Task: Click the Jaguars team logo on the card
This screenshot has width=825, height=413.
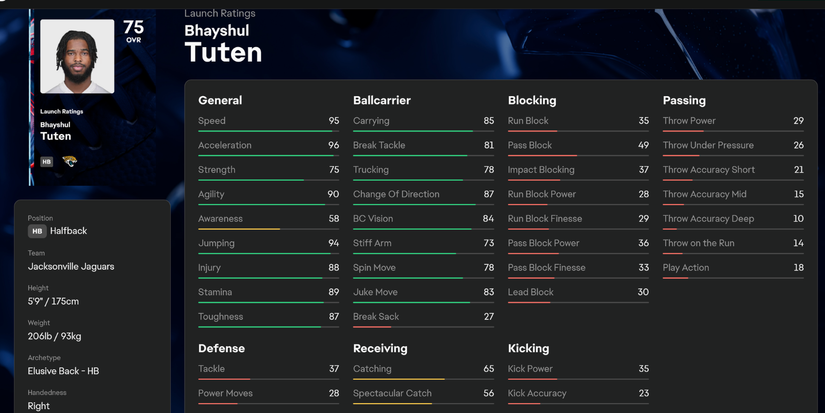Action: [70, 161]
